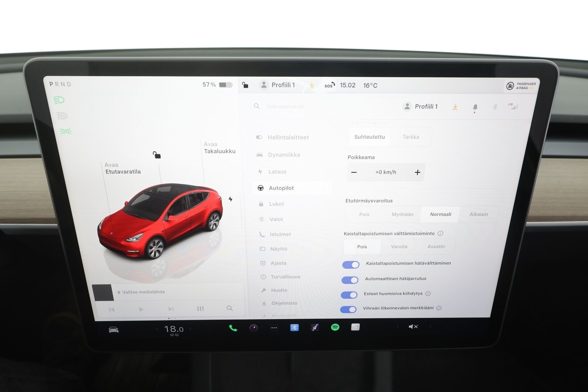The height and width of the screenshot is (392, 588).
Task: Tap the download icon in the top status bar
Action: click(312, 85)
